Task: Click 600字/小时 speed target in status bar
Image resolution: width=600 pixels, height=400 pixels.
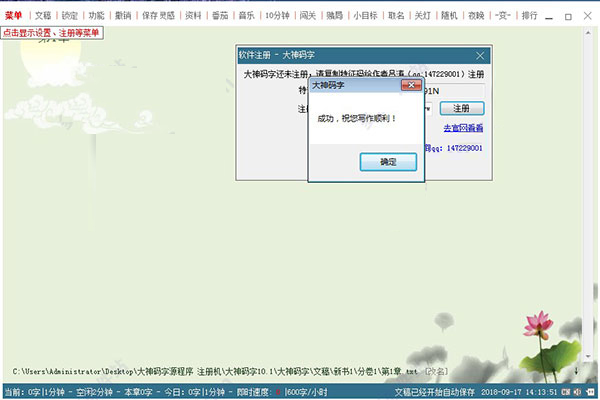Action: (x=306, y=392)
